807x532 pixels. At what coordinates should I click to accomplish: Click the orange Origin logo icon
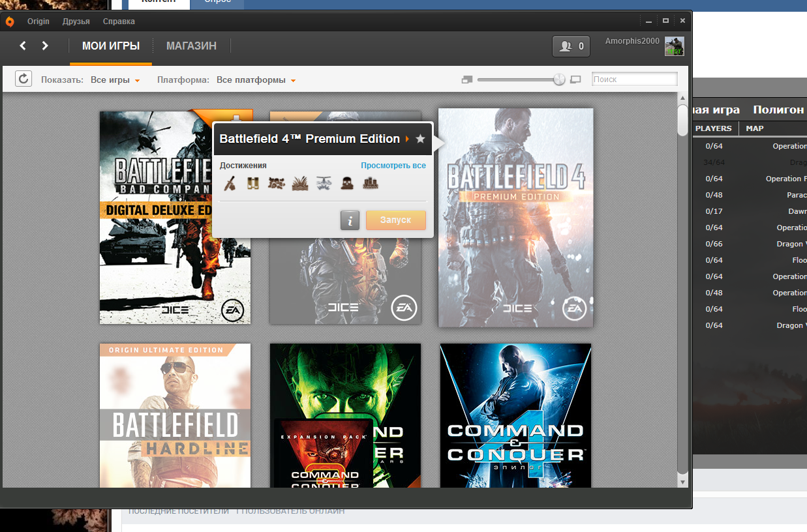coord(10,22)
